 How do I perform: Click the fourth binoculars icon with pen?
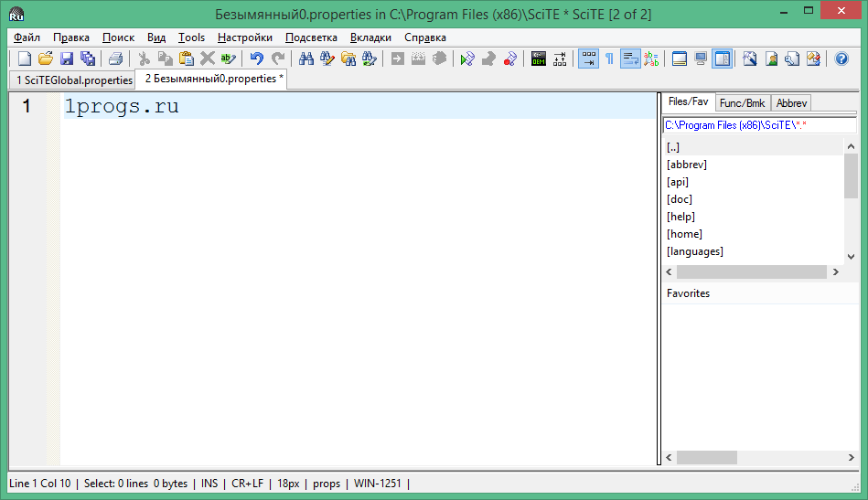(x=370, y=59)
